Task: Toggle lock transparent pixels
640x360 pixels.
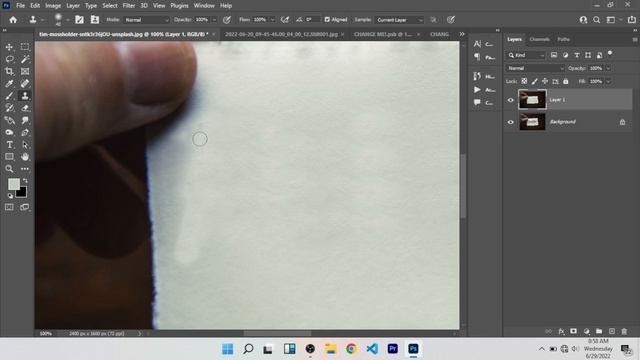Action: click(524, 81)
